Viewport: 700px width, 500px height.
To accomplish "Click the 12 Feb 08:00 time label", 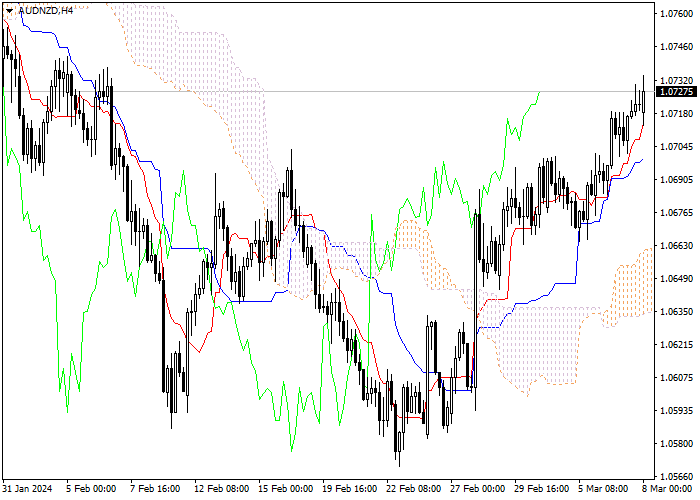I will point(222,489).
